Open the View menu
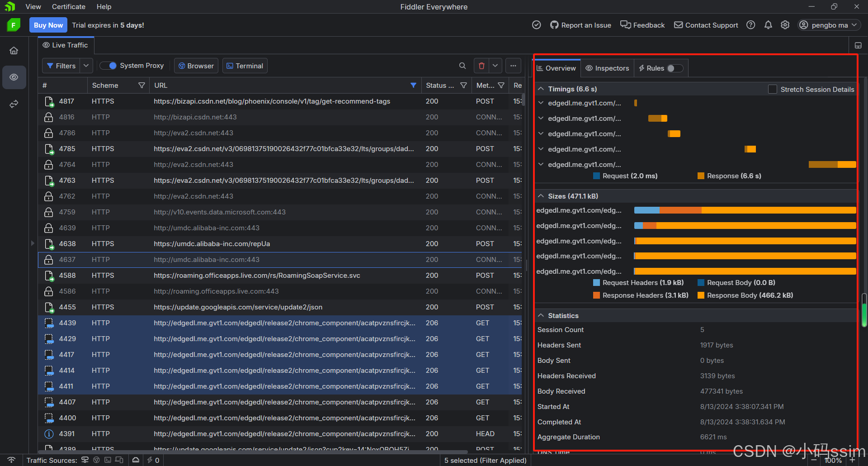 [33, 7]
